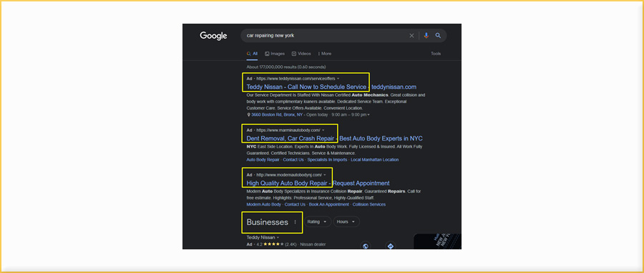Open the More menu

pyautogui.click(x=324, y=54)
